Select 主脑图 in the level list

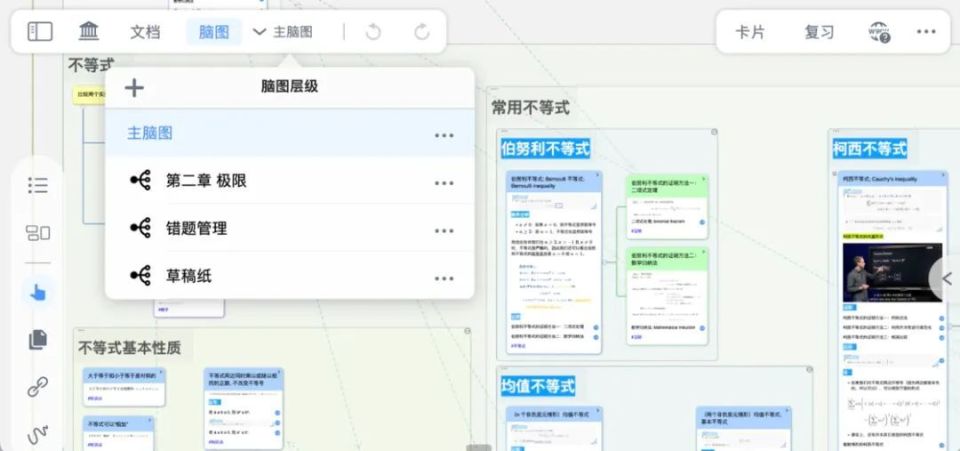[x=290, y=133]
